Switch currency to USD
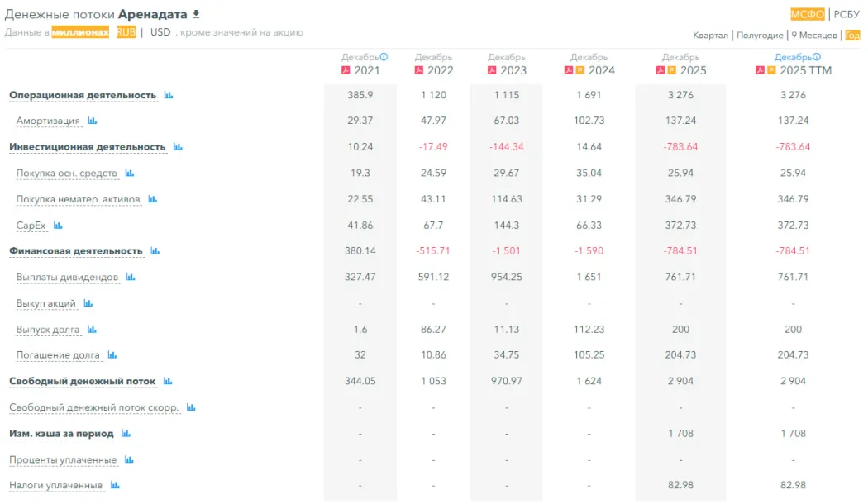Image resolution: width=868 pixels, height=504 pixels. [160, 32]
